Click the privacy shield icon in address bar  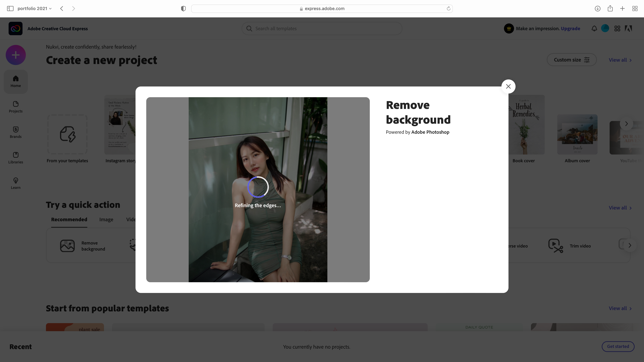pos(183,9)
